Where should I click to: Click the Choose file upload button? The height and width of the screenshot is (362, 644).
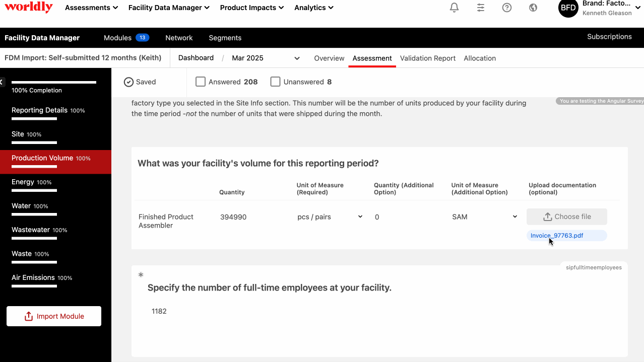click(567, 216)
